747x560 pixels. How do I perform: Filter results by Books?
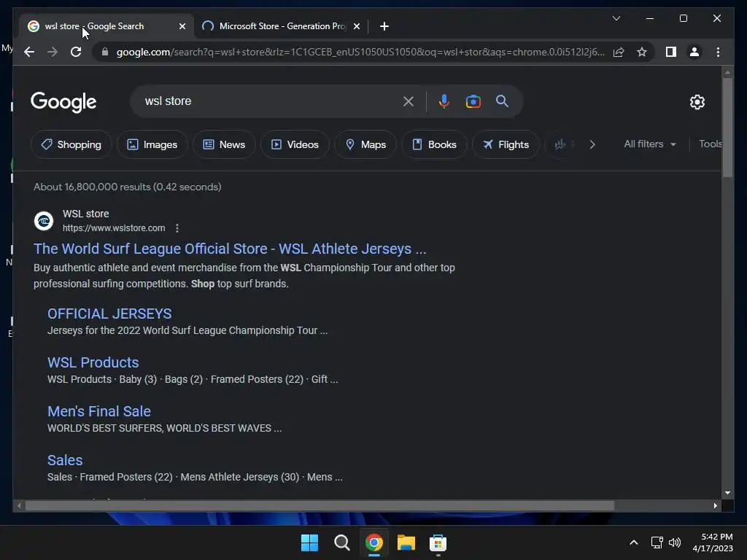pyautogui.click(x=434, y=144)
